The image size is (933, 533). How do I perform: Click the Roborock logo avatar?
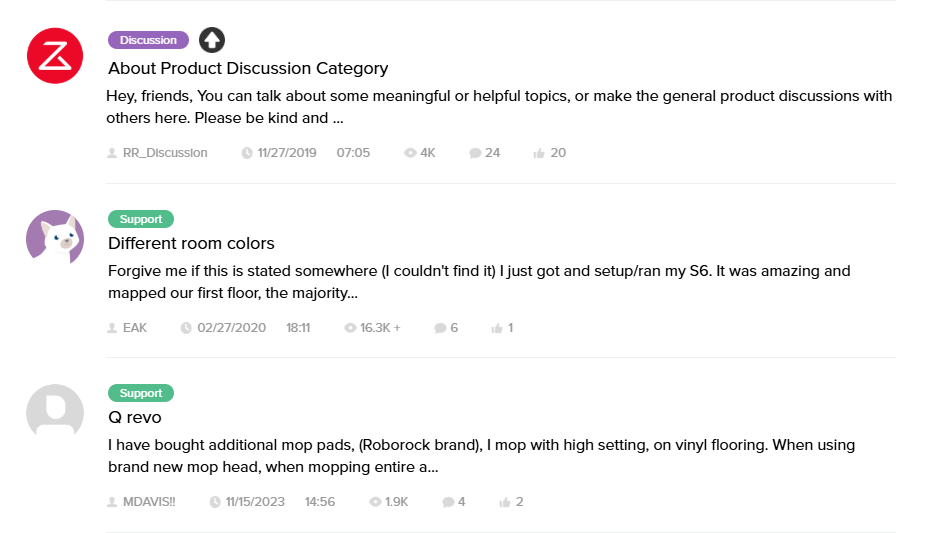tap(54, 56)
